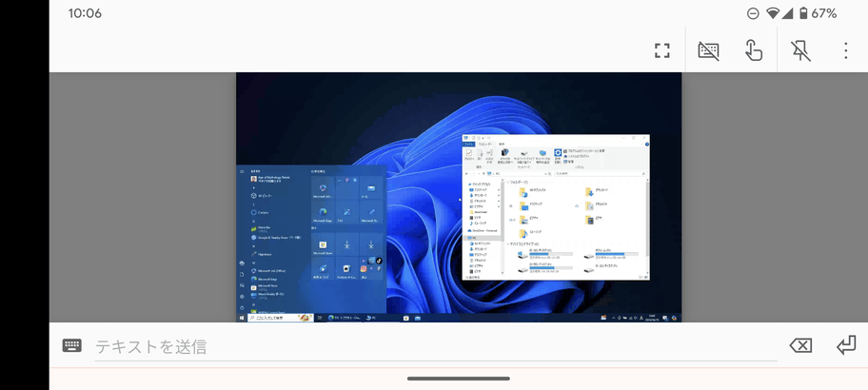Open Settings gear in Start menu rail
Screen dimensions: 868x390
(242, 297)
